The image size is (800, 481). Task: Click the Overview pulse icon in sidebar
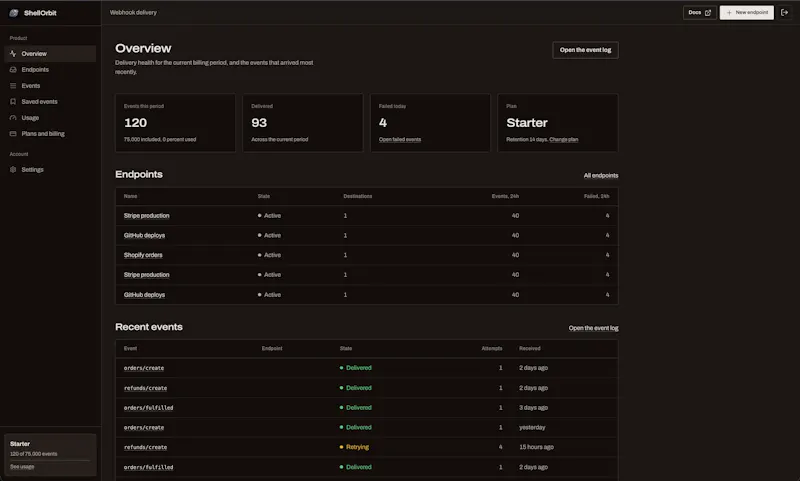[13, 54]
